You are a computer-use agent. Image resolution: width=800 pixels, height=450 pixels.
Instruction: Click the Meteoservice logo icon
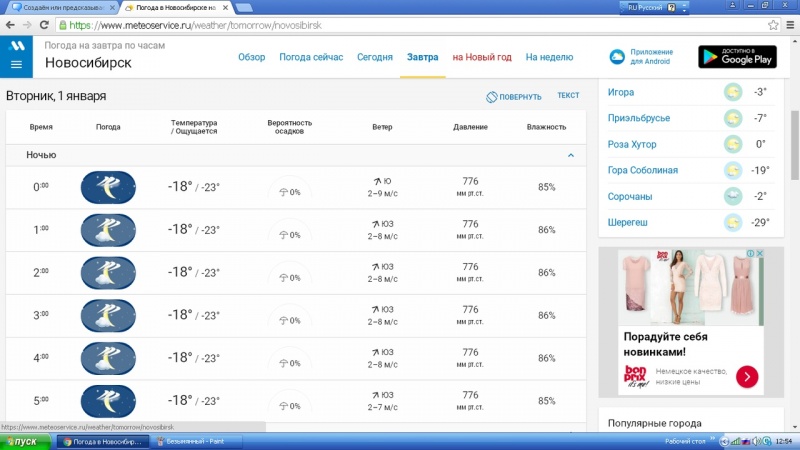pyautogui.click(x=16, y=46)
